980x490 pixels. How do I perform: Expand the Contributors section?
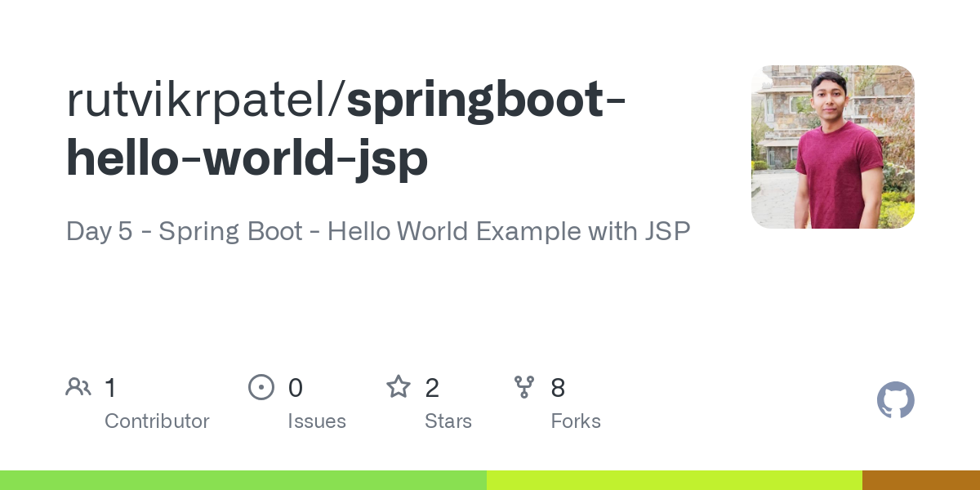(157, 421)
